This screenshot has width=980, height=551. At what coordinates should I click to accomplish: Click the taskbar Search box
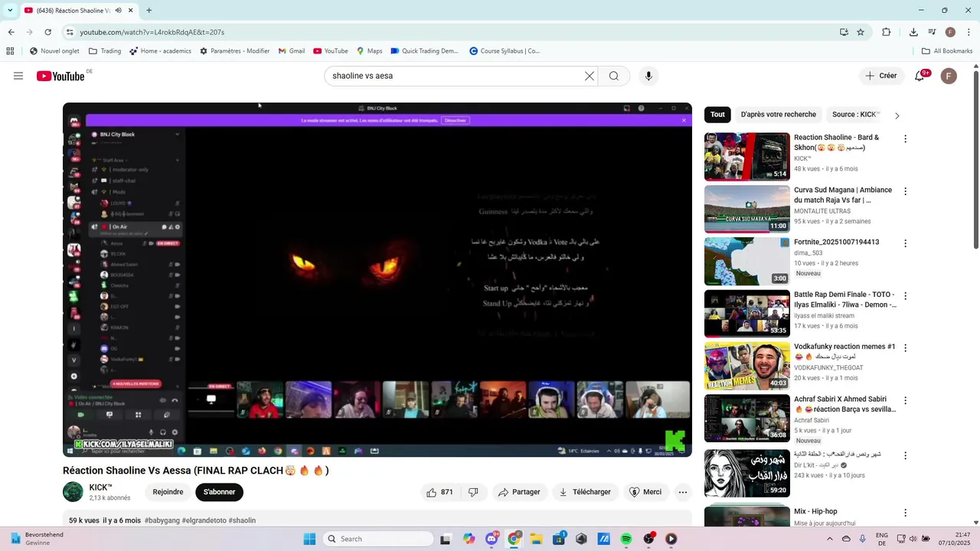point(378,539)
